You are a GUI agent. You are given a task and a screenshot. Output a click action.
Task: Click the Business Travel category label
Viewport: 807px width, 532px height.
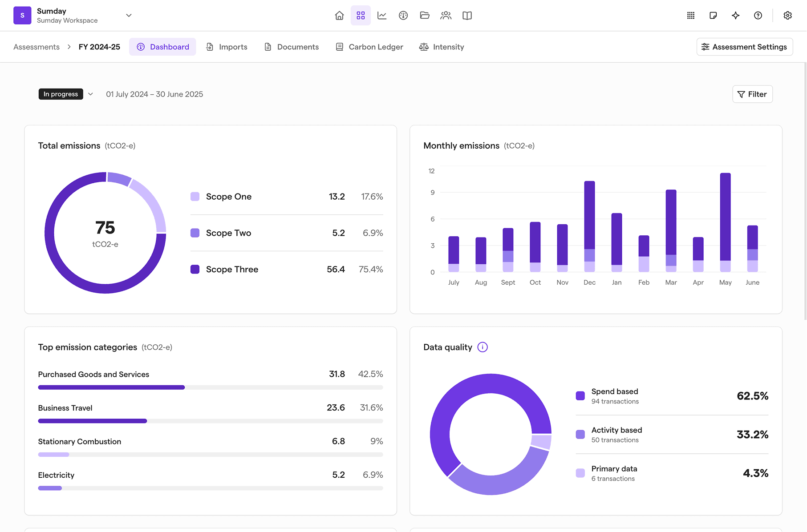[65, 408]
